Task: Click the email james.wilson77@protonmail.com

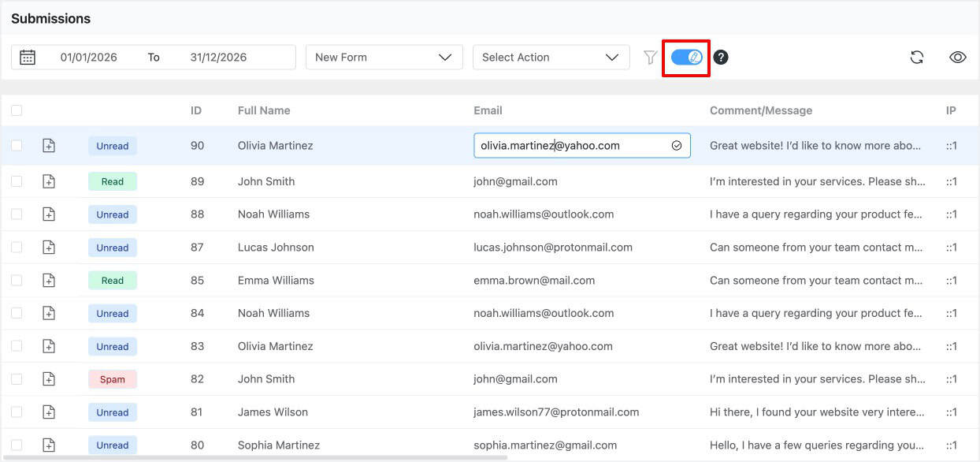Action: [556, 412]
